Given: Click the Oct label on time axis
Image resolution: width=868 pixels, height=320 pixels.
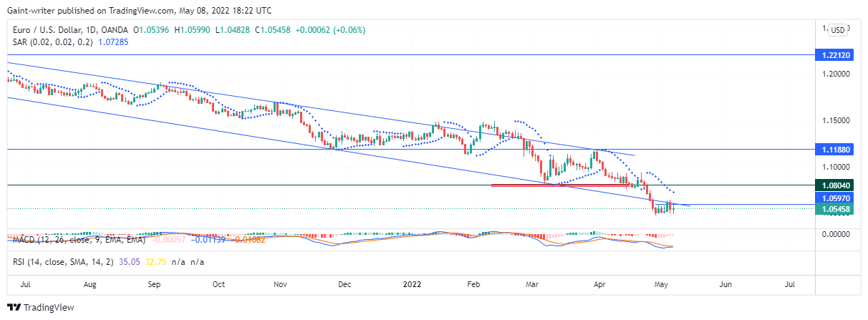Looking at the screenshot, I should tap(218, 284).
